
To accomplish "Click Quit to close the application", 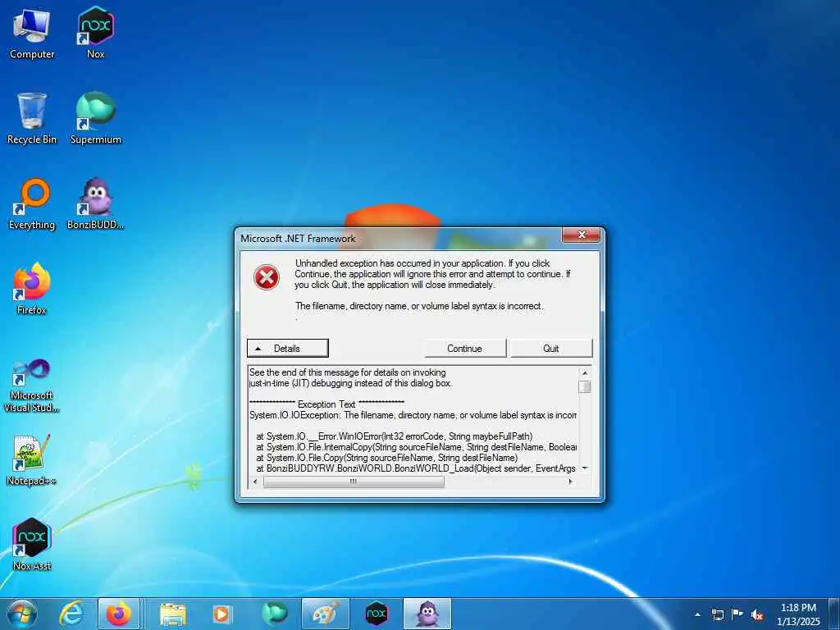I will 551,348.
